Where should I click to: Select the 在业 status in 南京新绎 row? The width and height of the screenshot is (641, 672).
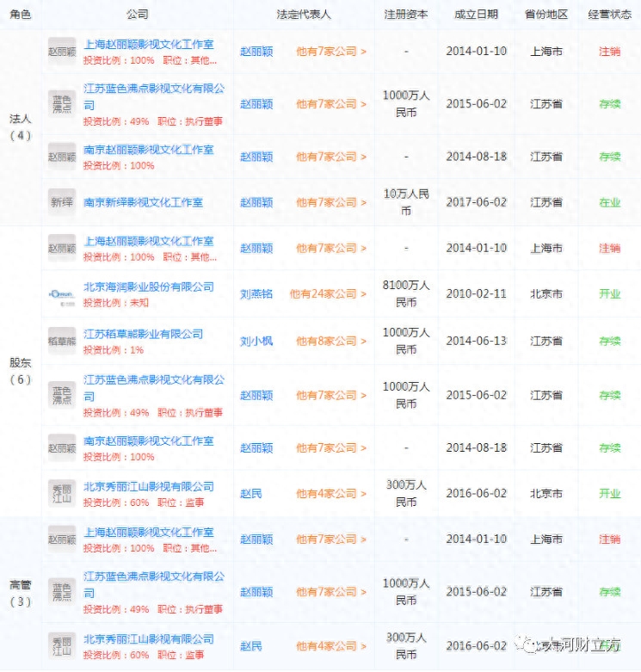(609, 203)
